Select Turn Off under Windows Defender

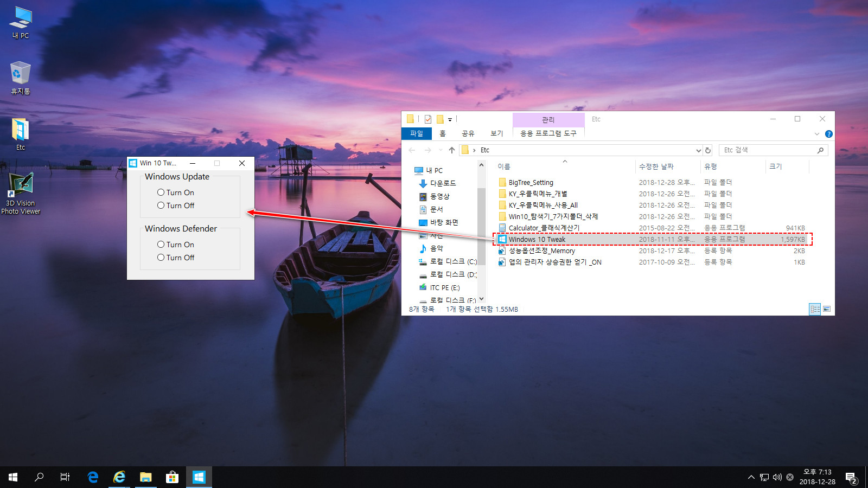pyautogui.click(x=176, y=258)
